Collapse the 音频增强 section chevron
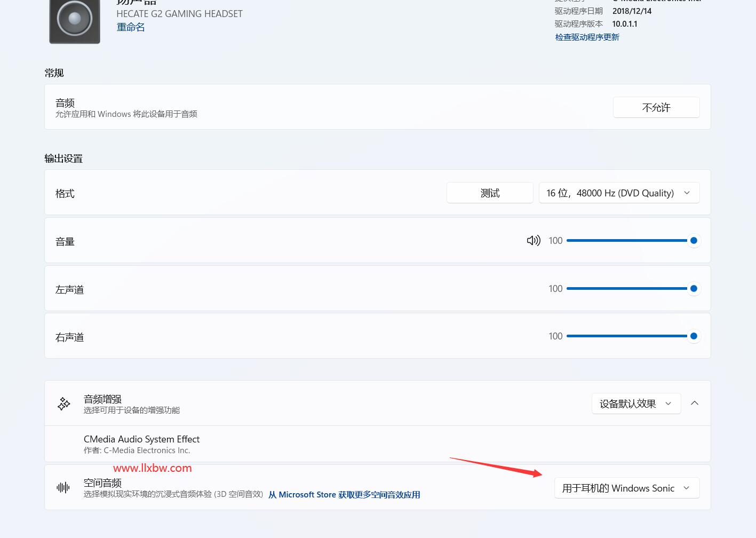This screenshot has height=538, width=756. tap(694, 403)
